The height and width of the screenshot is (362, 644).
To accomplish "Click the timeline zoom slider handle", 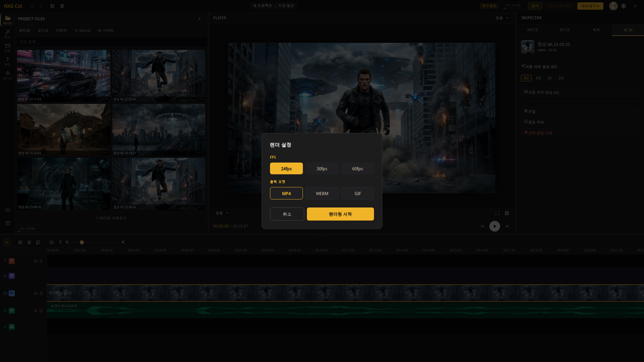I will click(x=82, y=242).
